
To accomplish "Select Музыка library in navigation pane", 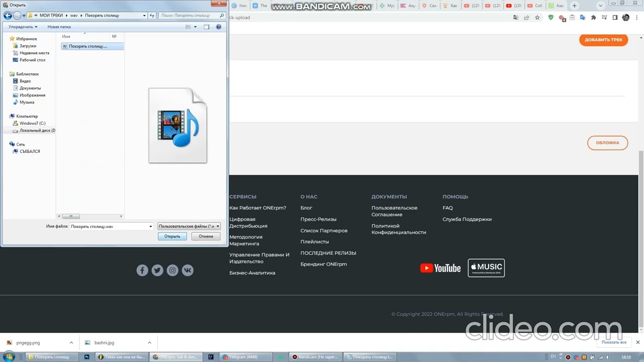I will (x=27, y=102).
